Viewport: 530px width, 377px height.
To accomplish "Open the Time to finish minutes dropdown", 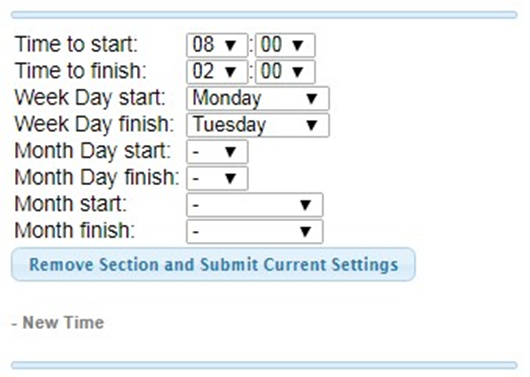I will (x=285, y=72).
